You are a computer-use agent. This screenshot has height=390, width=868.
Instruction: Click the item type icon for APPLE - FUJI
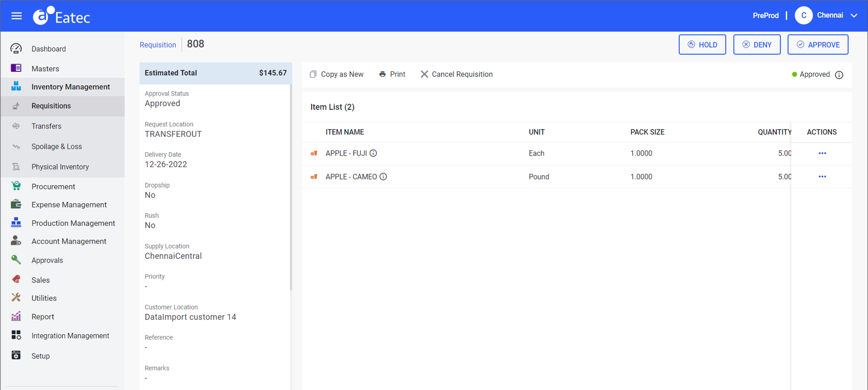click(x=314, y=153)
